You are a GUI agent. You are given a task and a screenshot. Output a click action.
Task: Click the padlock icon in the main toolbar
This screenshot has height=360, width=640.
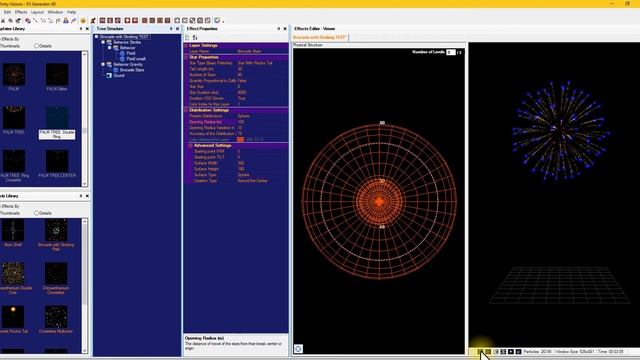pyautogui.click(x=66, y=20)
